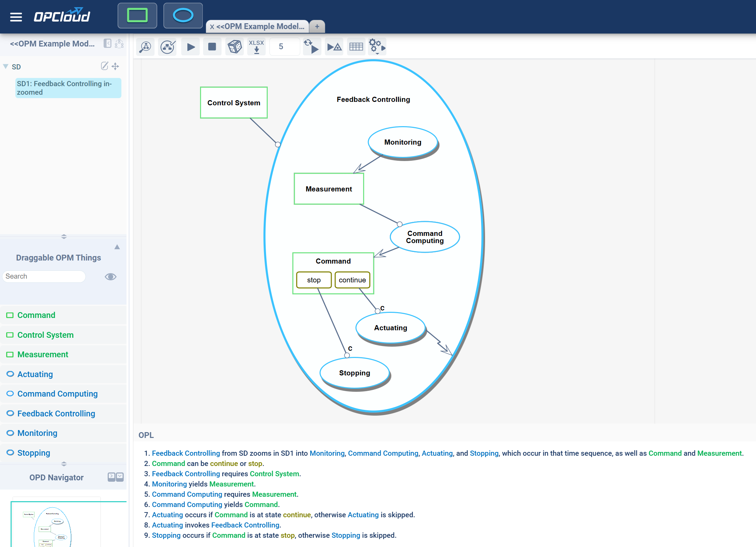Click the stop execution square button
This screenshot has width=756, height=547.
tap(212, 47)
